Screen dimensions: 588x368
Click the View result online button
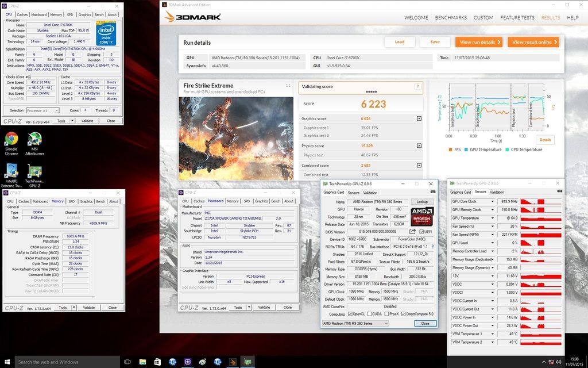tap(535, 42)
